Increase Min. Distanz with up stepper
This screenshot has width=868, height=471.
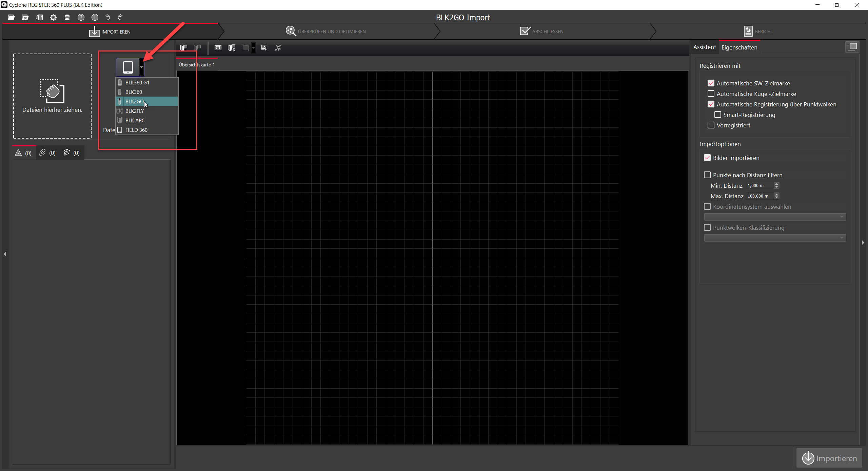coord(777,184)
